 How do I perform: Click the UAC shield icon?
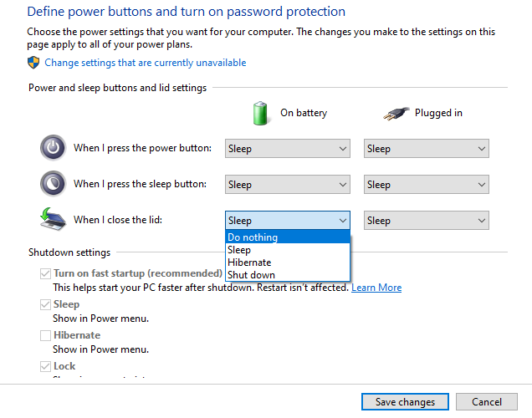point(33,63)
